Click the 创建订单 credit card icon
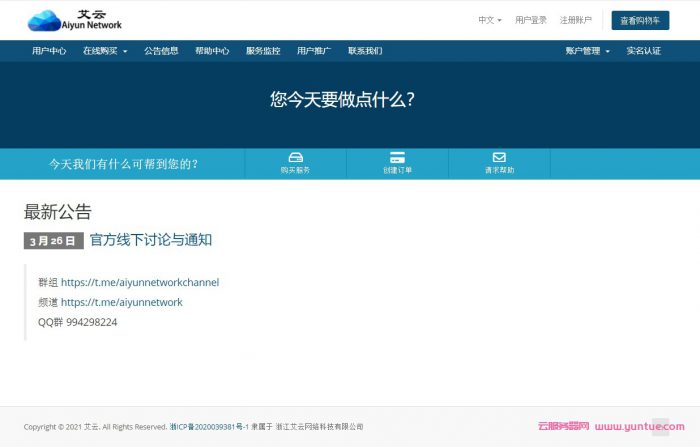 (x=397, y=158)
